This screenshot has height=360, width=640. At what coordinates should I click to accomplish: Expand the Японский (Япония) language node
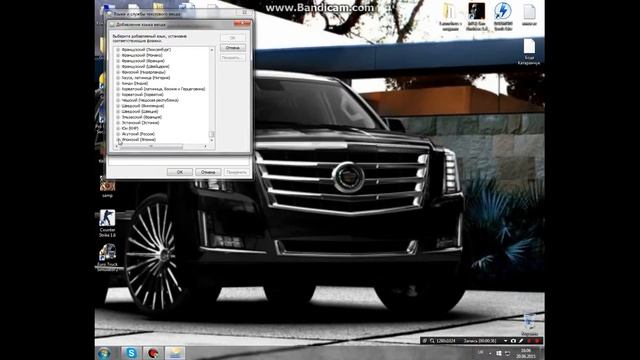tap(118, 140)
